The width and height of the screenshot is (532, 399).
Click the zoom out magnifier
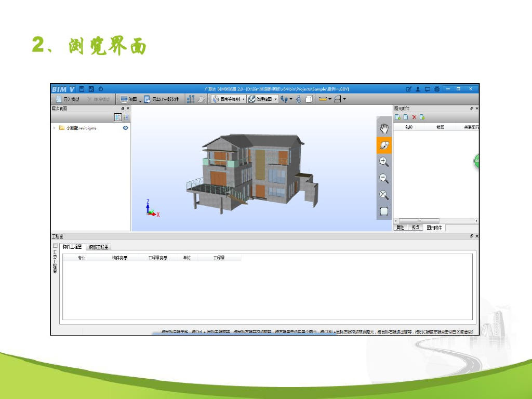(384, 178)
